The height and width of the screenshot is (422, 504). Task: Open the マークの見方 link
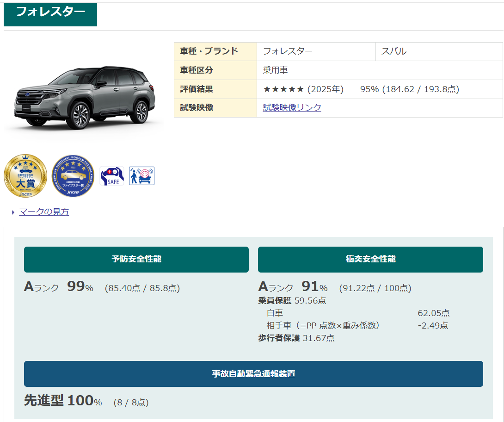[x=44, y=211]
